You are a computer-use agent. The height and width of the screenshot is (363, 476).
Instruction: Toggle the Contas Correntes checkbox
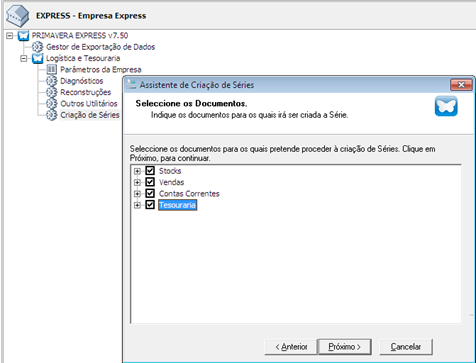coord(150,193)
